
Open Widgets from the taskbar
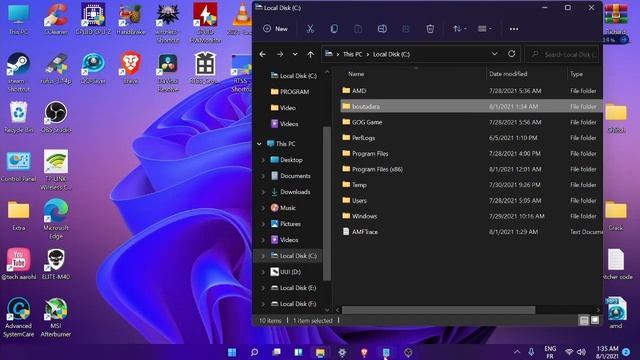pos(298,352)
